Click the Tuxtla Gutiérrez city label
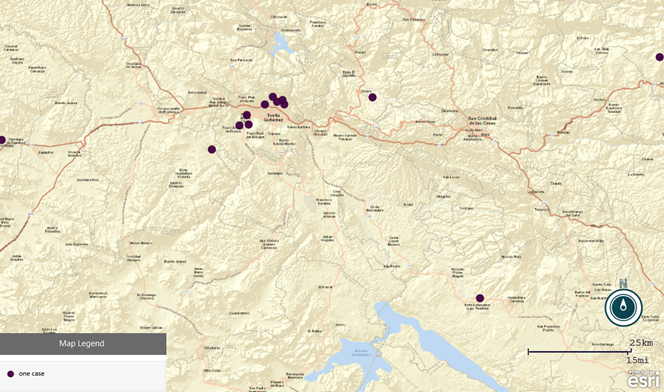Image resolution: width=664 pixels, height=392 pixels. [273, 117]
